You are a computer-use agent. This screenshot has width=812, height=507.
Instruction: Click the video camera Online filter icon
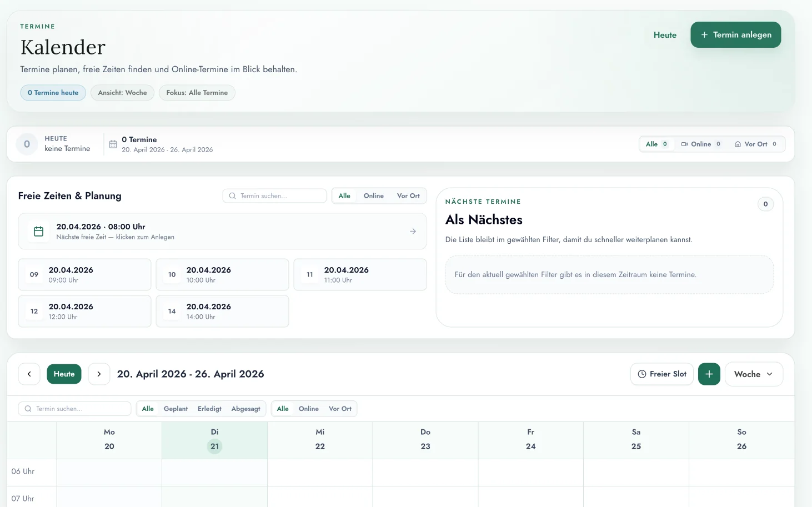pyautogui.click(x=684, y=144)
